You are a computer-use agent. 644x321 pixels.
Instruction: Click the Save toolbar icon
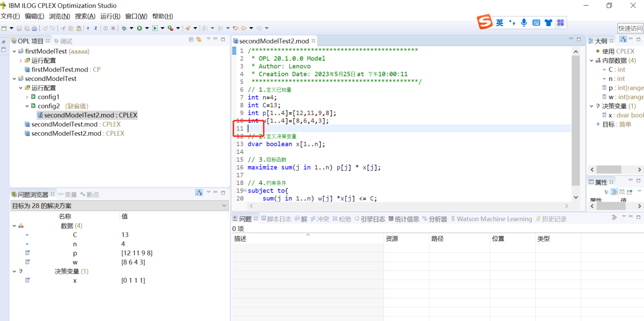19,28
